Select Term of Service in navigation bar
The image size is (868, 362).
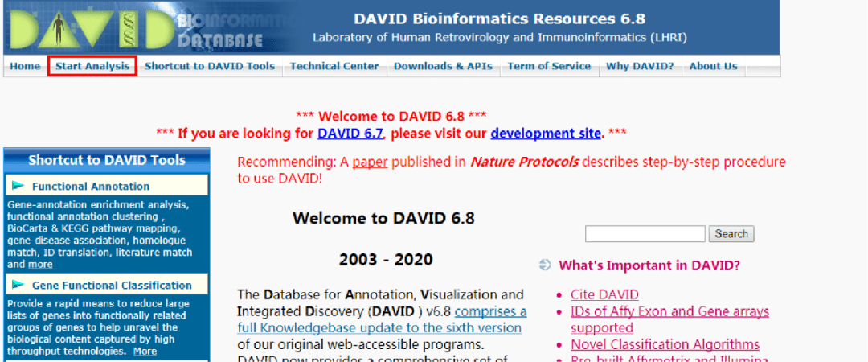(549, 66)
